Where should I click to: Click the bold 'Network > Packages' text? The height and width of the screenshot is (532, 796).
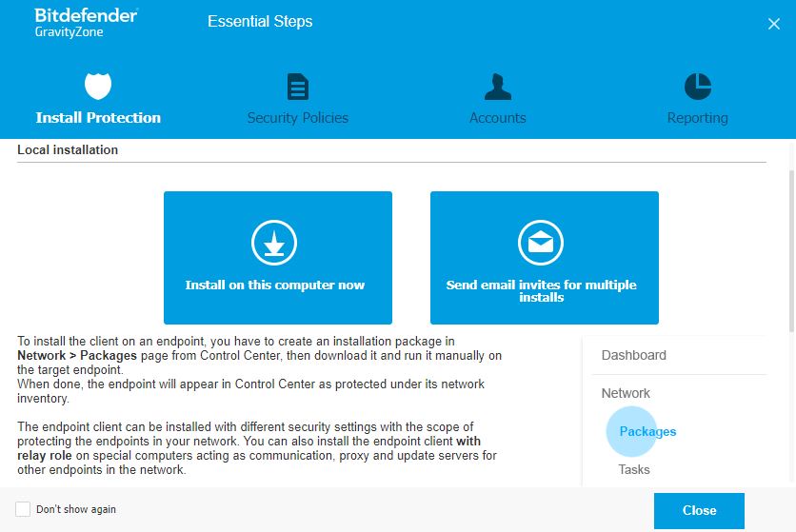click(77, 355)
